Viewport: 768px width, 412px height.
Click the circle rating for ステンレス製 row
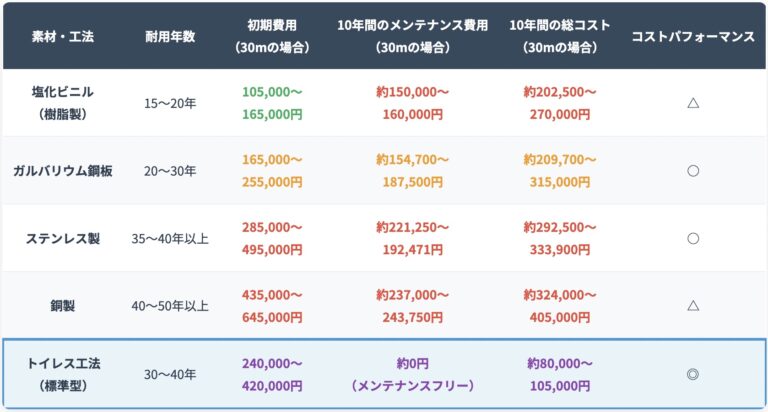[x=692, y=239]
